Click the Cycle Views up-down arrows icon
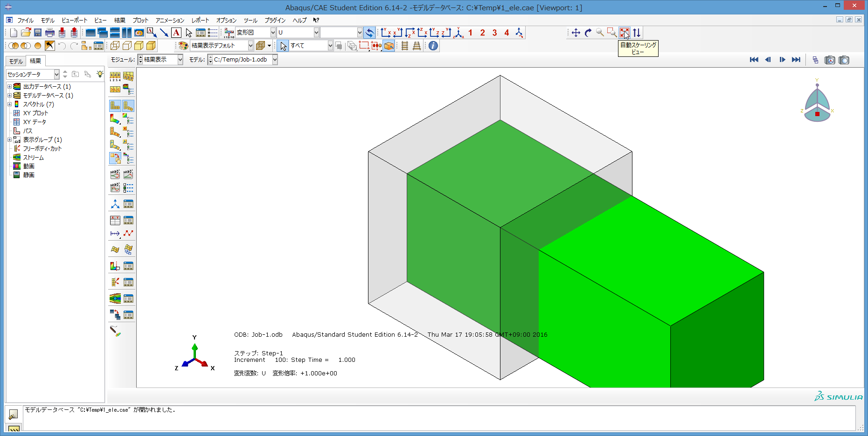 tap(637, 33)
